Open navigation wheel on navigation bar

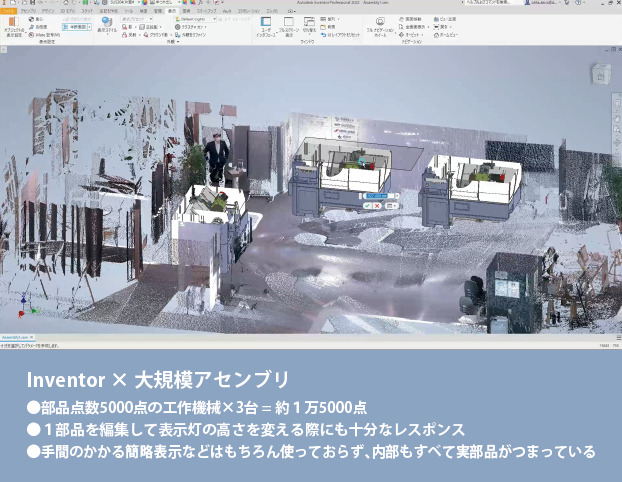pos(617,104)
